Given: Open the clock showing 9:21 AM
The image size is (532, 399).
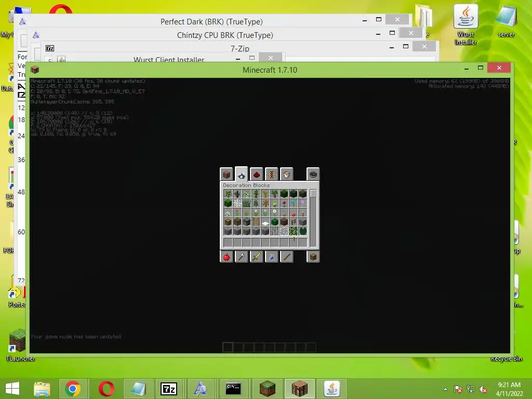Looking at the screenshot, I should point(509,389).
